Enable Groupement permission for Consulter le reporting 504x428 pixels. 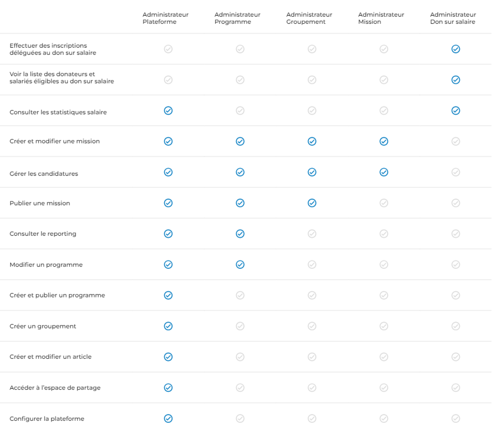coord(312,234)
